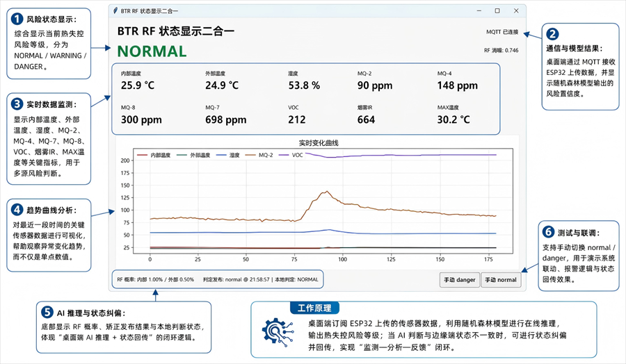Click the numbered circle 1 annotation badge
The image size is (626, 364).
(17, 19)
